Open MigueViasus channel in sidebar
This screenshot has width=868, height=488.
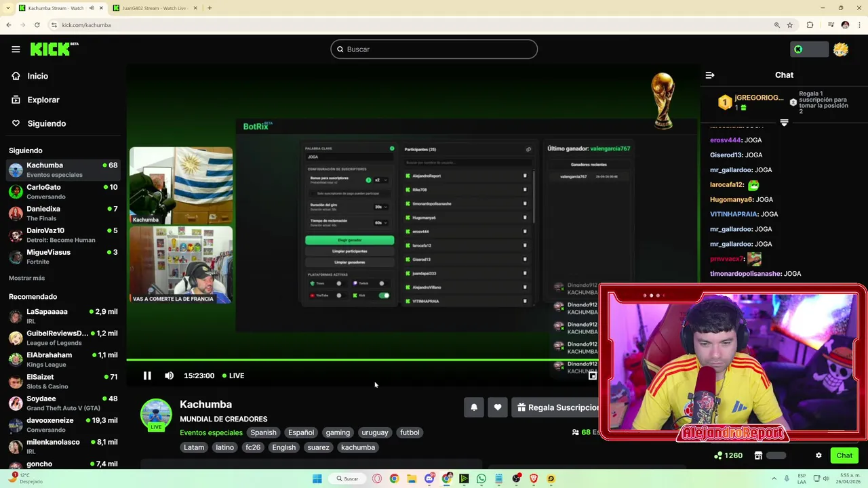click(x=63, y=257)
